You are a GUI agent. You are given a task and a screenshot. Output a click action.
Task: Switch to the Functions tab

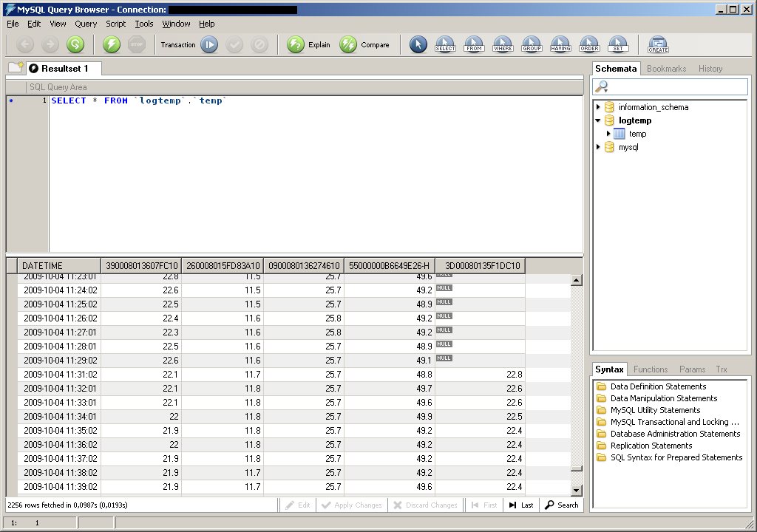coord(651,369)
